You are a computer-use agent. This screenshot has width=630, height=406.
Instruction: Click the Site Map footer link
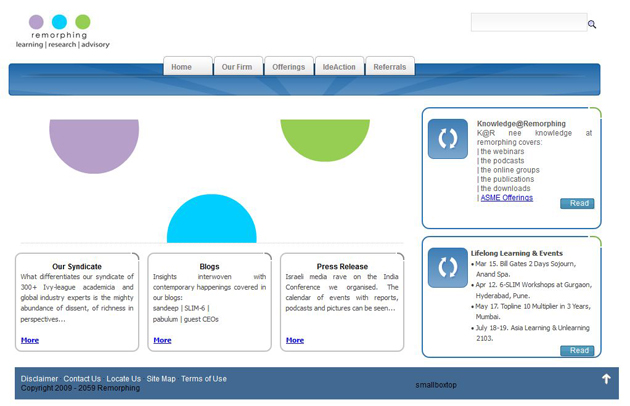click(x=161, y=379)
